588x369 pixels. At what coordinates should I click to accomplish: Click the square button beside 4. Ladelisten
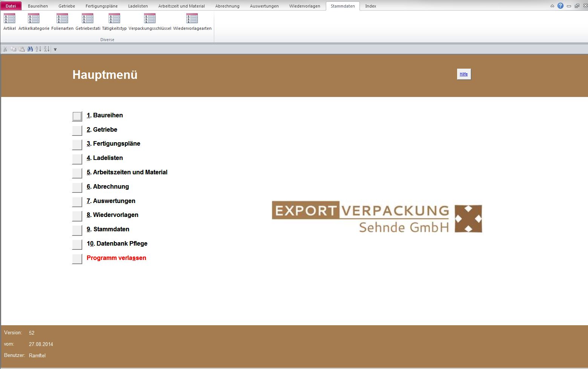tap(77, 159)
